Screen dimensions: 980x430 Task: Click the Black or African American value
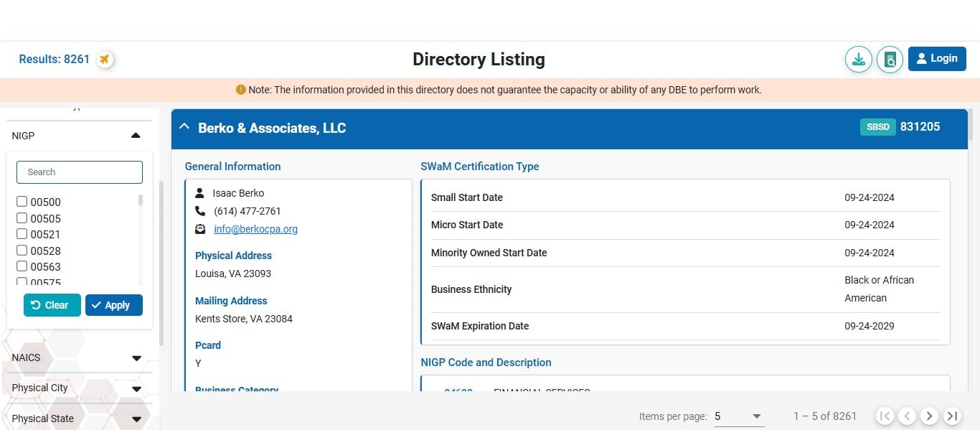[x=880, y=289]
